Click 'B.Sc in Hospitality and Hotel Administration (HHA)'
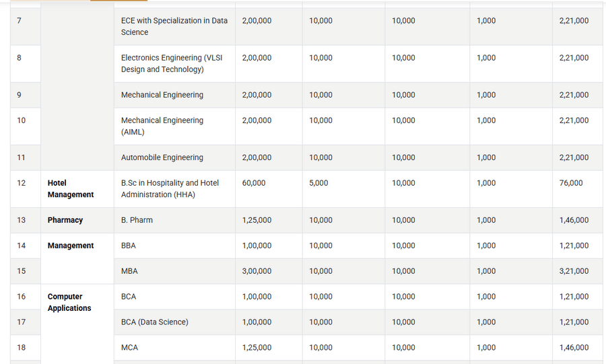This screenshot has width=606, height=364. coord(170,189)
